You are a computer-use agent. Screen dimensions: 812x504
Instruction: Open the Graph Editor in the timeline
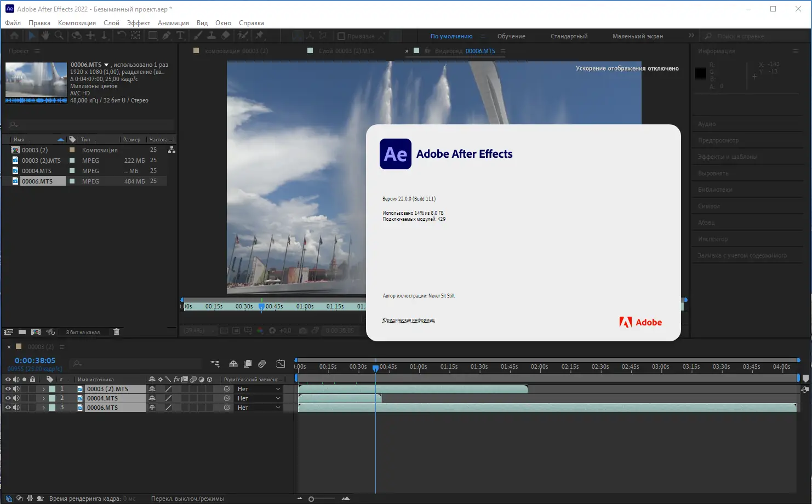pyautogui.click(x=281, y=364)
